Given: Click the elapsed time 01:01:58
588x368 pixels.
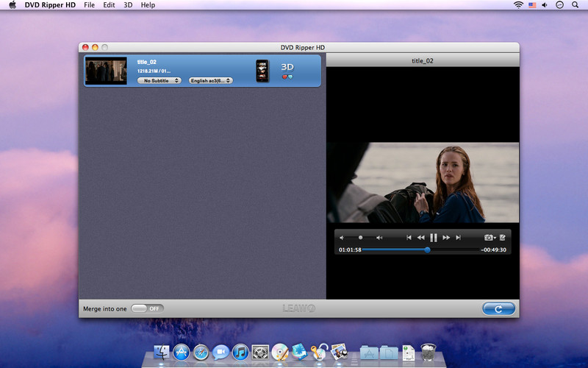Looking at the screenshot, I should [x=350, y=250].
